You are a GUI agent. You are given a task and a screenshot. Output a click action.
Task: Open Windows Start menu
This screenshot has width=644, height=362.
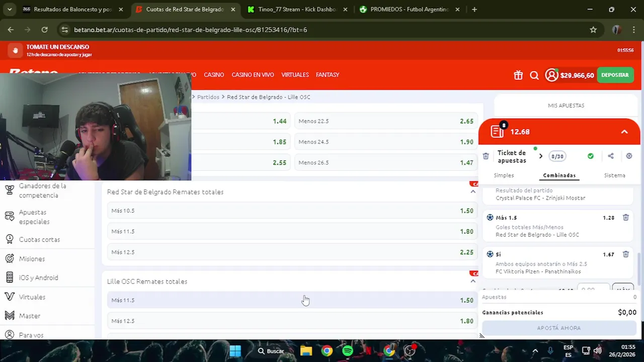[x=235, y=351]
